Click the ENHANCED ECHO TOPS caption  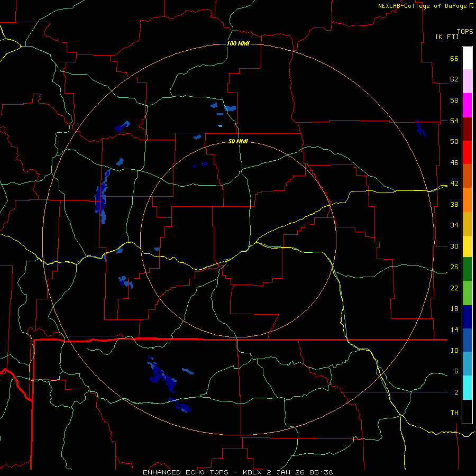186,472
